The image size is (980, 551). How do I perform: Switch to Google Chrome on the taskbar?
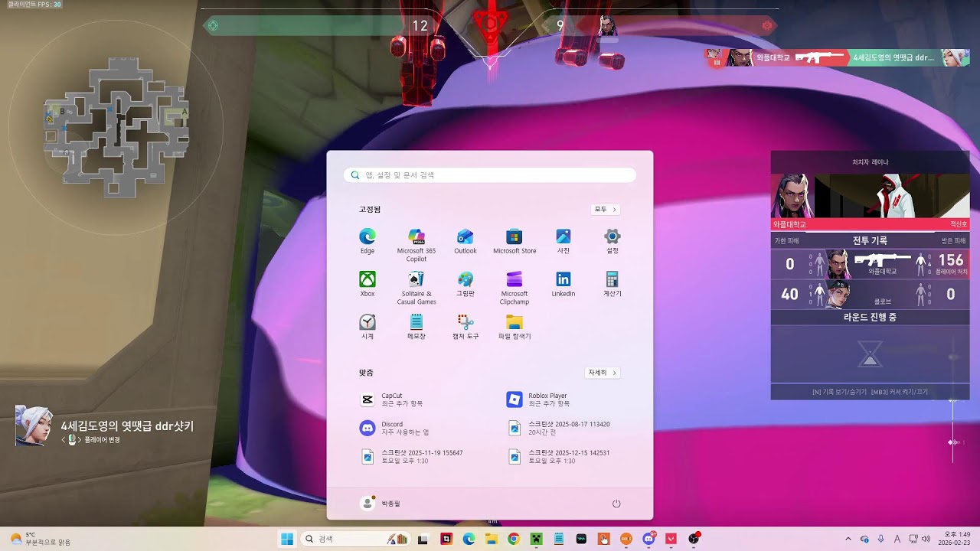point(514,539)
